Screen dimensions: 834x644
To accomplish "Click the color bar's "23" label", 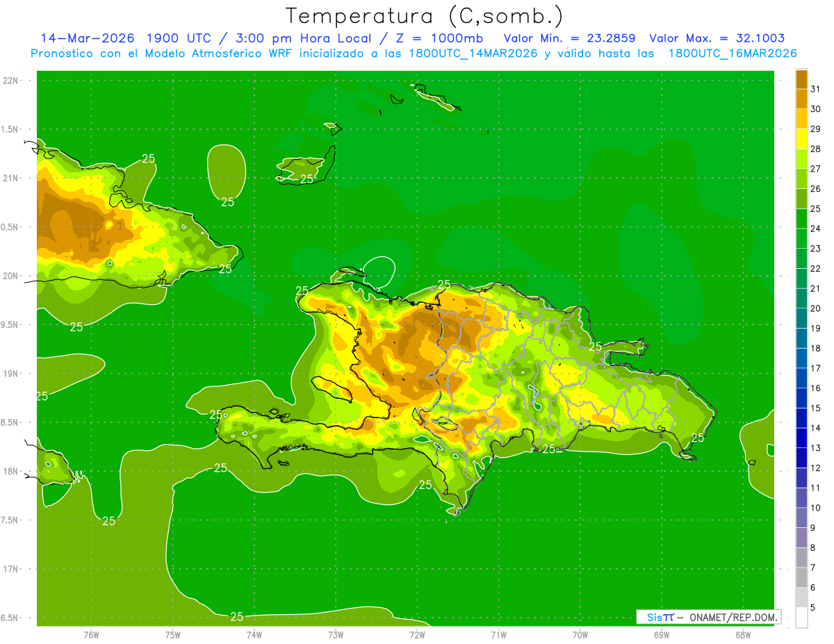I will 815,249.
